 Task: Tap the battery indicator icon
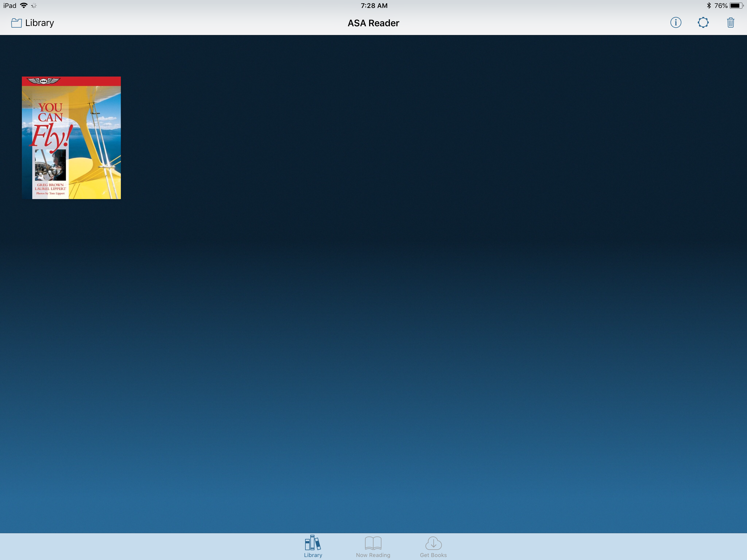736,5
